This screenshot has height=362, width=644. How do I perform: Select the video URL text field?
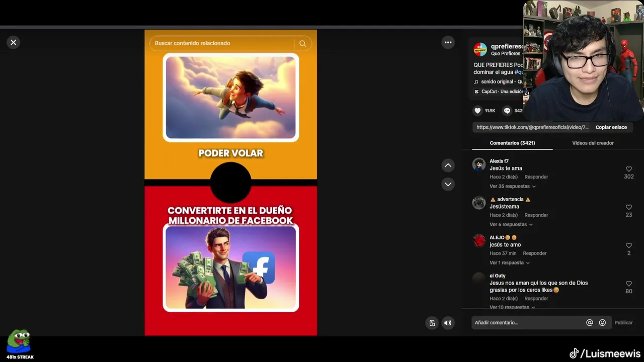(532, 127)
